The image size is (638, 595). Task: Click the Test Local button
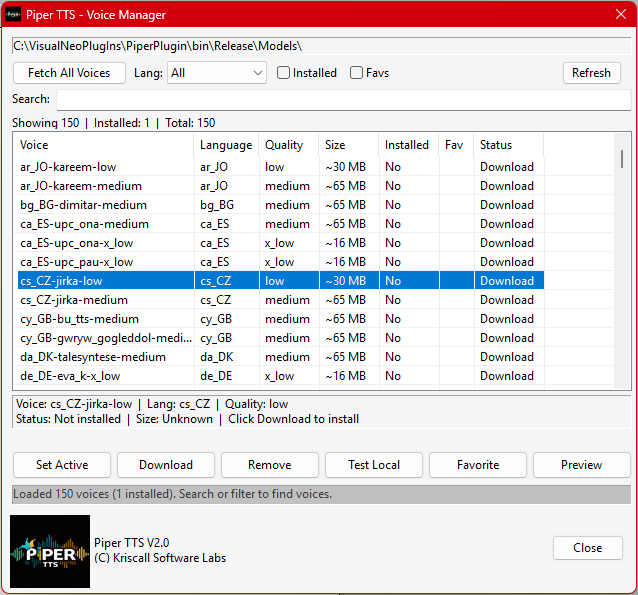374,465
